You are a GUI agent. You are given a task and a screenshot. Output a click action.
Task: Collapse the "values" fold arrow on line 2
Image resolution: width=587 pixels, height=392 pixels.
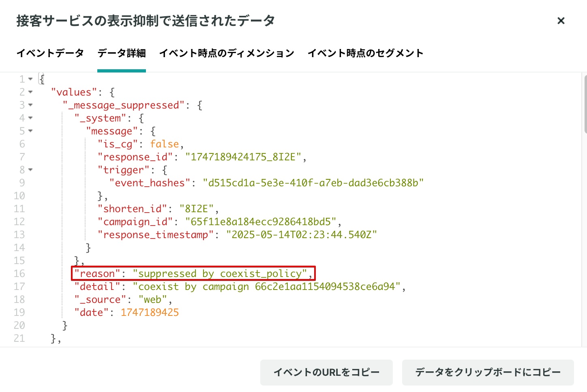(x=30, y=92)
